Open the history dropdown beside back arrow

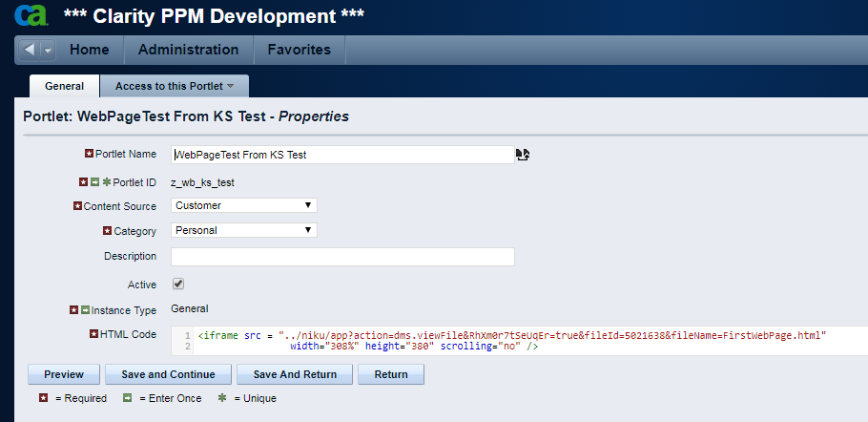point(48,50)
